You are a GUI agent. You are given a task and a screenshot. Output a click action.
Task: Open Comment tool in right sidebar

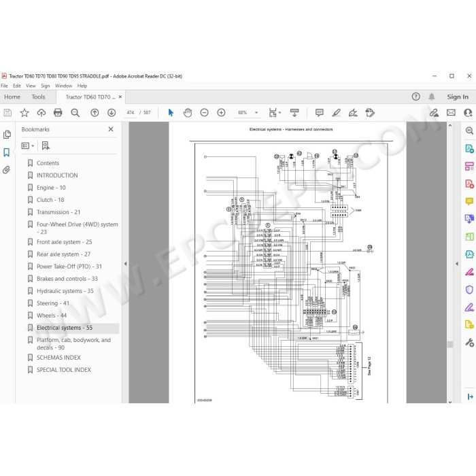pos(469,201)
